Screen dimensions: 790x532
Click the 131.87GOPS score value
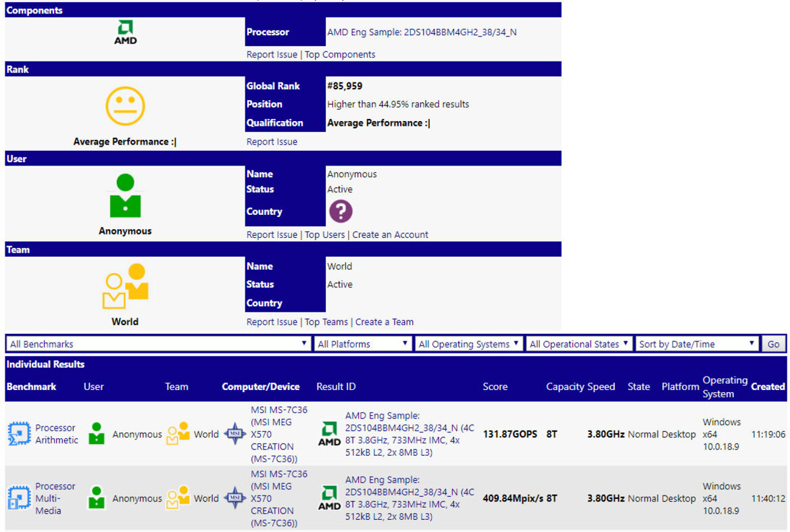point(510,434)
